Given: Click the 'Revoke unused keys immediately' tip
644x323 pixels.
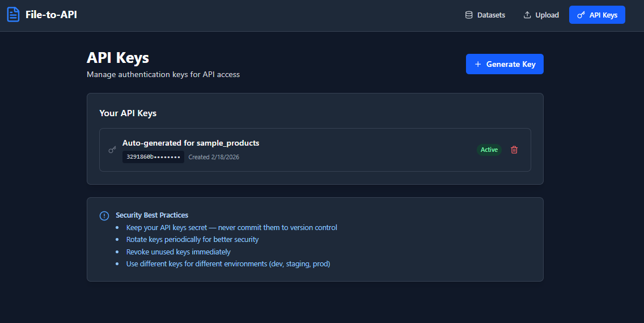Looking at the screenshot, I should coord(178,252).
